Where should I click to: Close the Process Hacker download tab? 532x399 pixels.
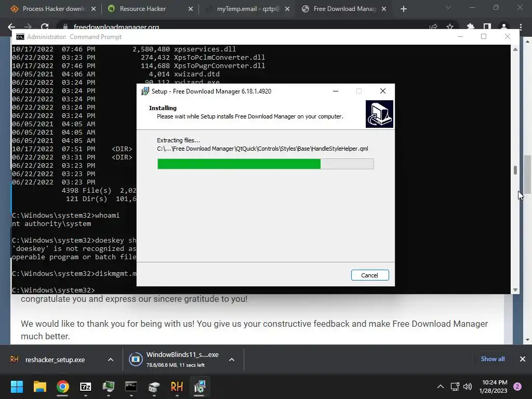click(94, 9)
